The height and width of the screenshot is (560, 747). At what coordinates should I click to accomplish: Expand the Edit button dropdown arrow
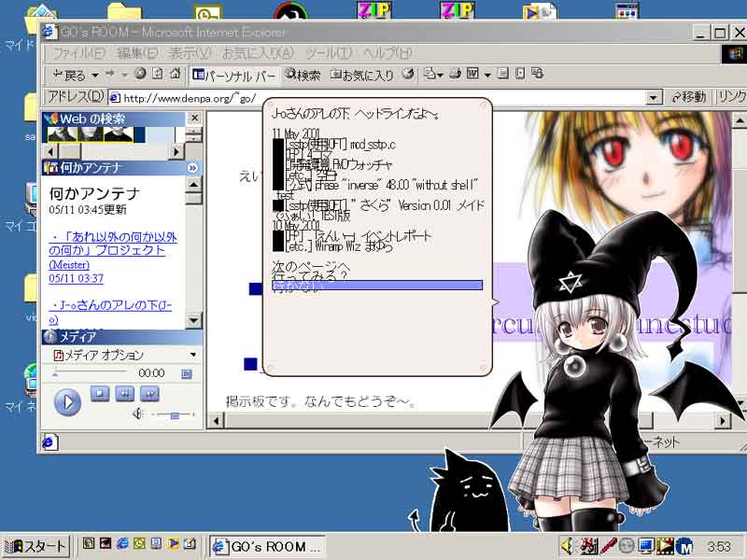[487, 75]
